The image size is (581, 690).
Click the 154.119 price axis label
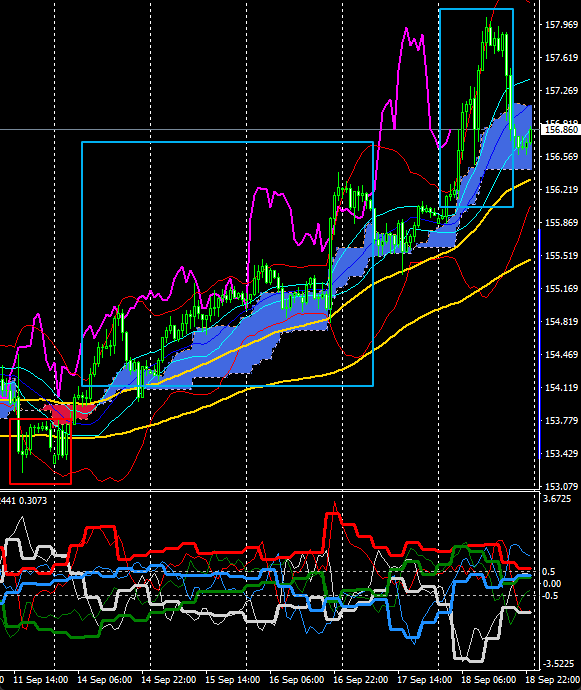[x=561, y=388]
